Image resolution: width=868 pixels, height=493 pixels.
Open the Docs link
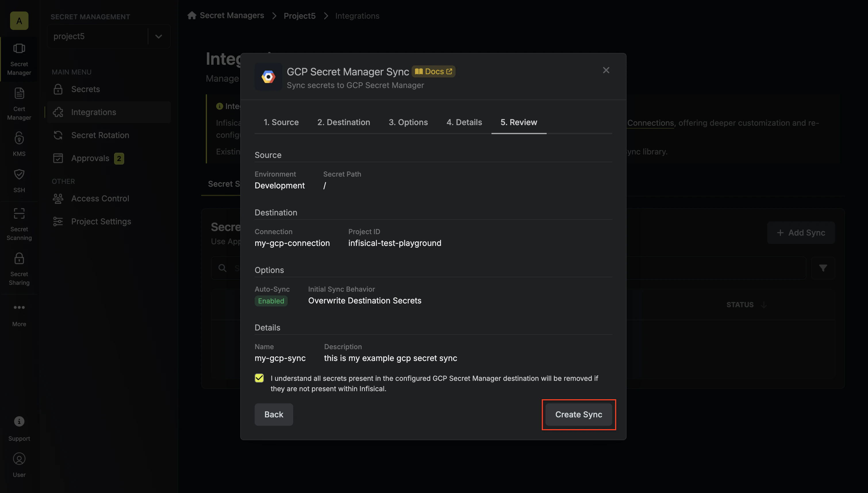pos(433,71)
